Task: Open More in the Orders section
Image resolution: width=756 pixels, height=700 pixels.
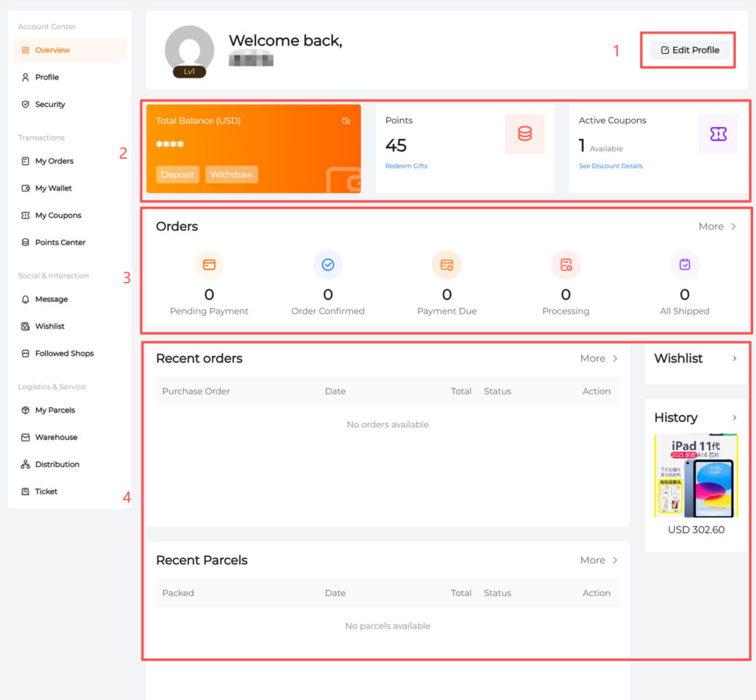Action: (717, 227)
